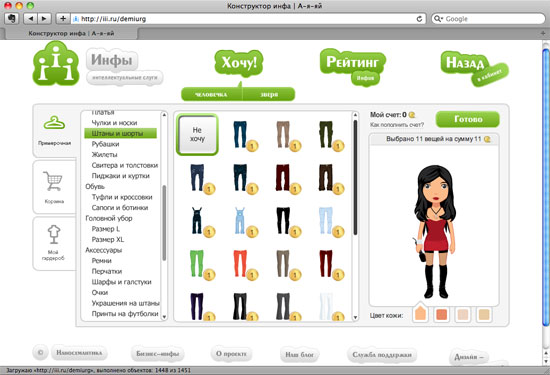Select the Штаны и шорты category

(x=120, y=133)
